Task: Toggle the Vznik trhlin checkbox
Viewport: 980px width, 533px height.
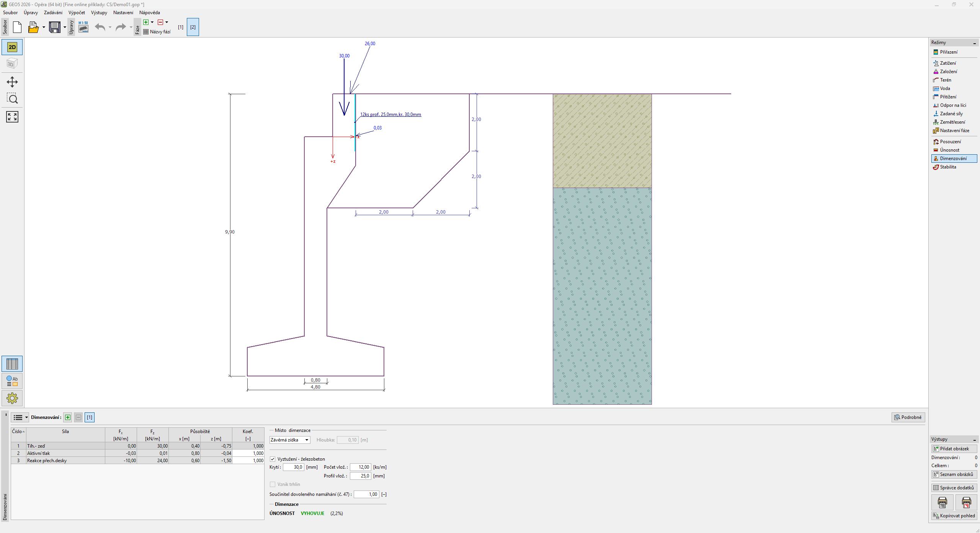Action: [273, 484]
